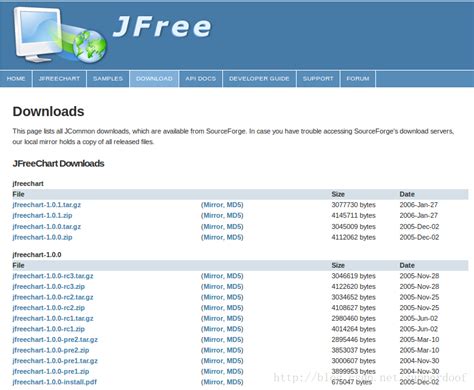Viewport: 474px width, 390px height.
Task: Open the MD5 link for jfreechart-1.0.1.tar.gz
Action: (234, 205)
